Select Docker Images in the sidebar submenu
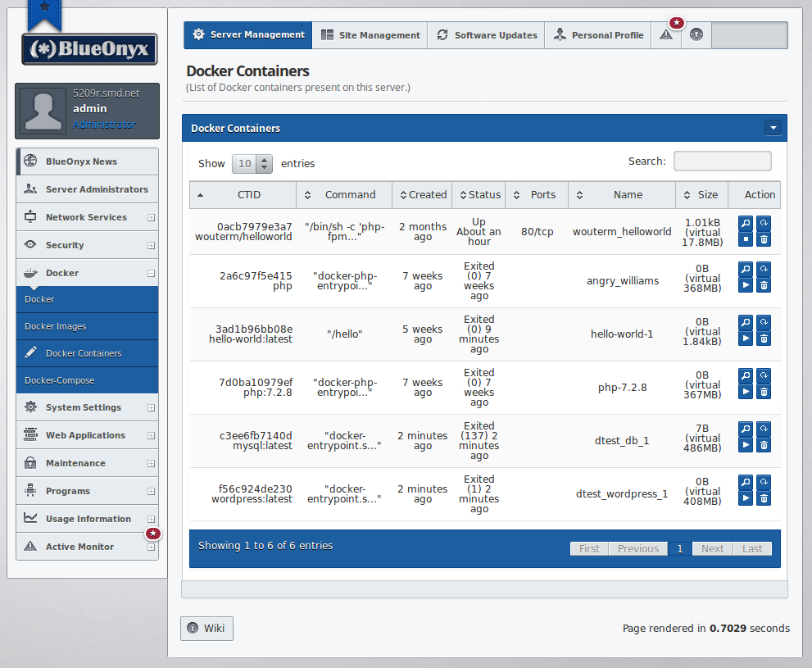The image size is (812, 668). pyautogui.click(x=88, y=327)
